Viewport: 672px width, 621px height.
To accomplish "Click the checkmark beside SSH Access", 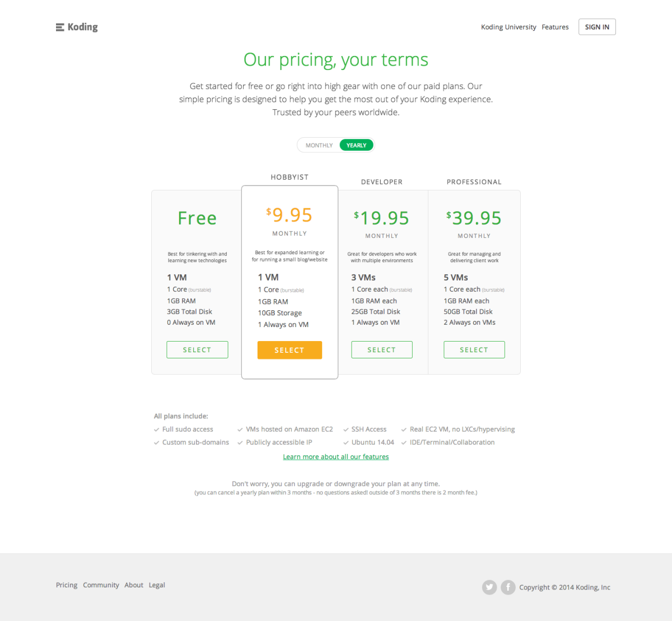I will (346, 429).
